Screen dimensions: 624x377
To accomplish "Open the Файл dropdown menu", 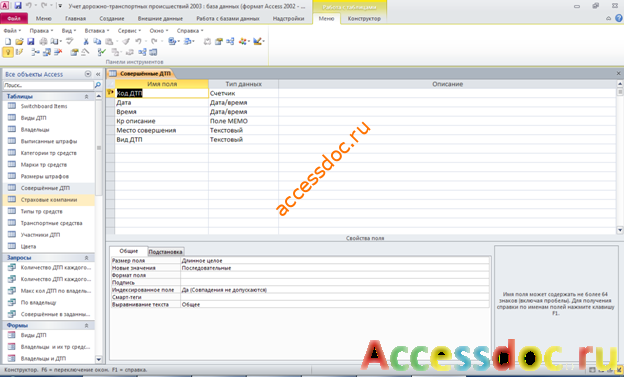I will tap(12, 31).
